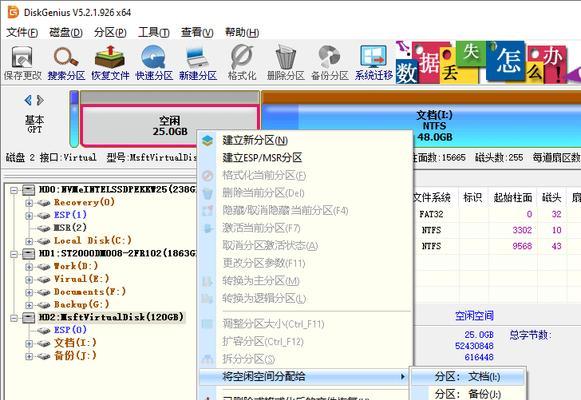Choose 建立ESP/MSR分区 from context menu
Screen dimensions: 581x400
click(x=305, y=158)
